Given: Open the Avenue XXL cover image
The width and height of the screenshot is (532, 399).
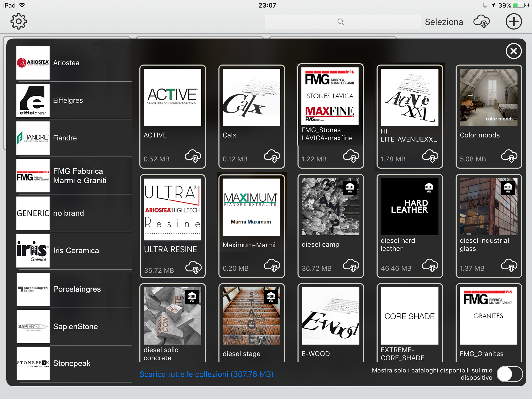Looking at the screenshot, I should tap(410, 97).
